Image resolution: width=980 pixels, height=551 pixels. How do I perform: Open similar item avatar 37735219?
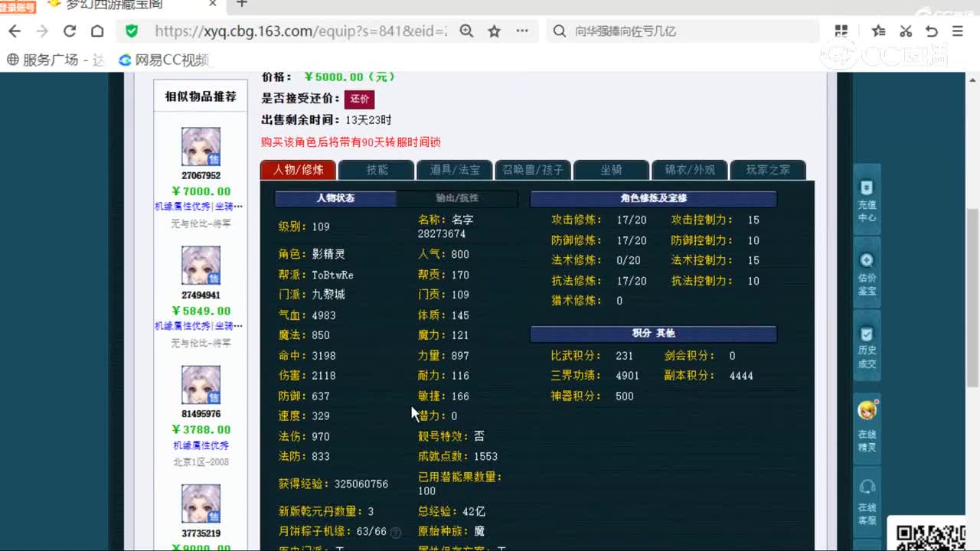coord(201,504)
